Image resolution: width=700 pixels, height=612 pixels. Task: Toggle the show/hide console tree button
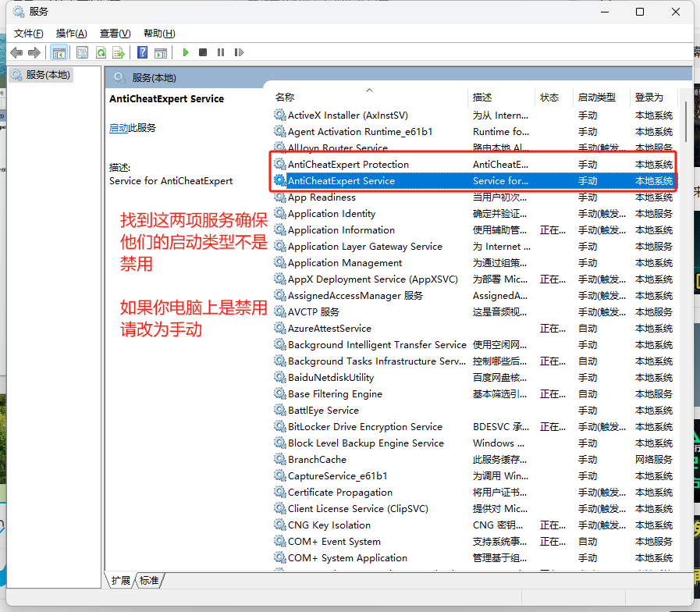[59, 52]
